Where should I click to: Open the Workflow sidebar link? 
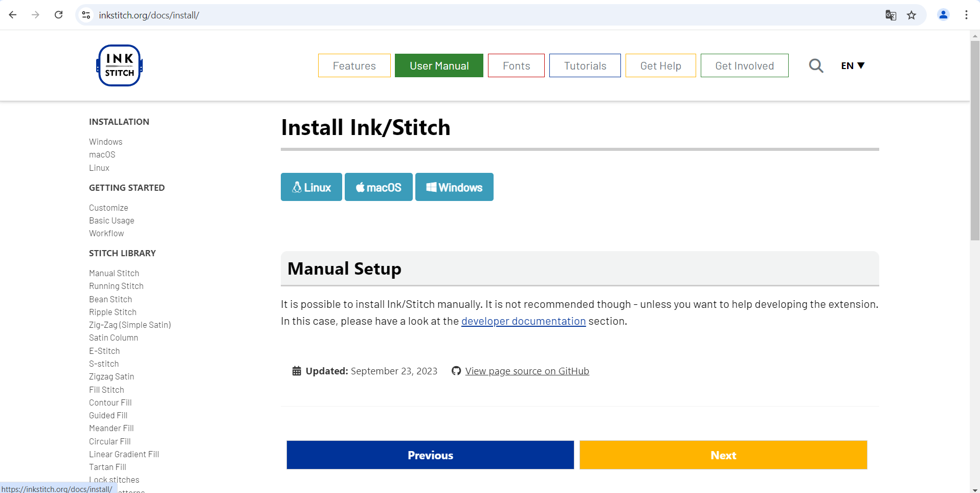point(106,233)
